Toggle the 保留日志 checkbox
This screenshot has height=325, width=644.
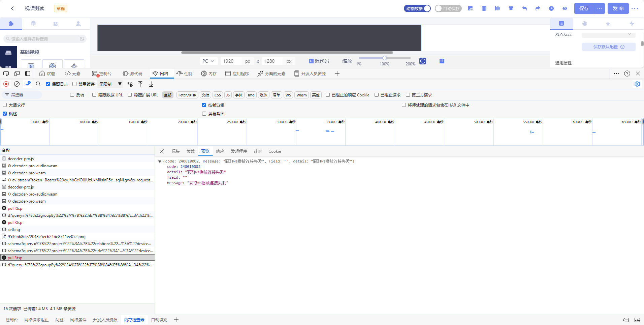point(48,84)
